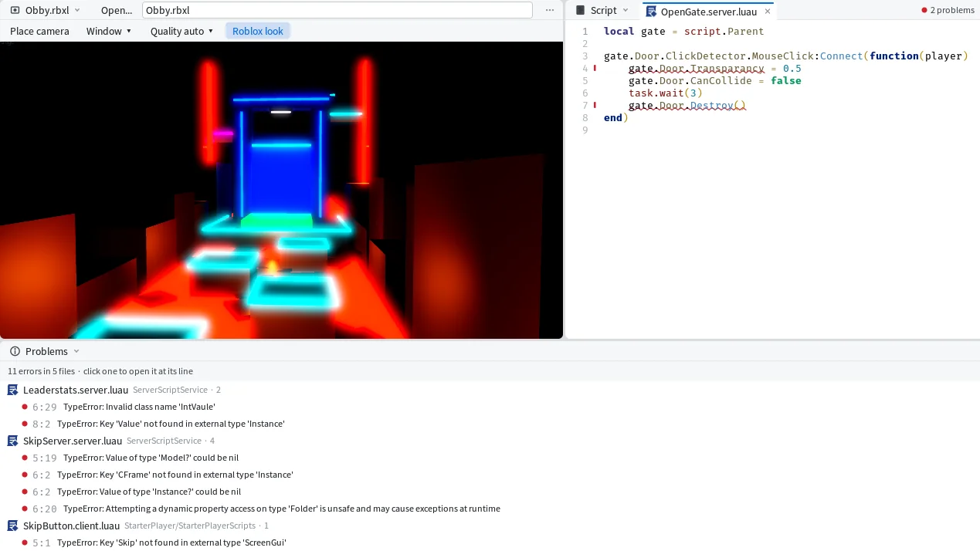980x551 pixels.
Task: Click the Open... button
Action: point(117,10)
